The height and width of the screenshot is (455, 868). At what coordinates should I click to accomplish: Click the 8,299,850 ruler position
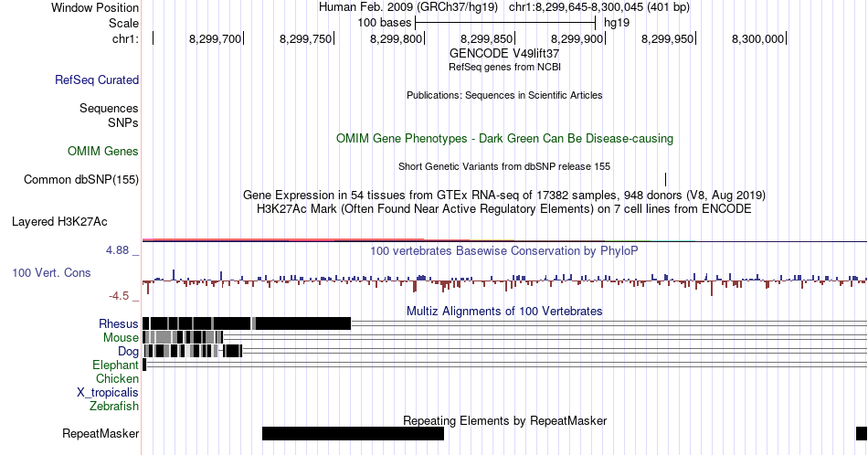point(487,38)
